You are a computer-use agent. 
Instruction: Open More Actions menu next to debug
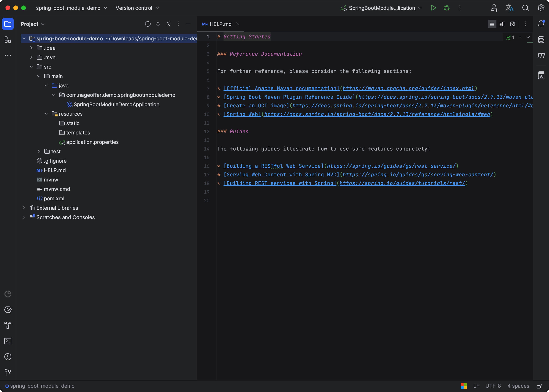point(460,8)
